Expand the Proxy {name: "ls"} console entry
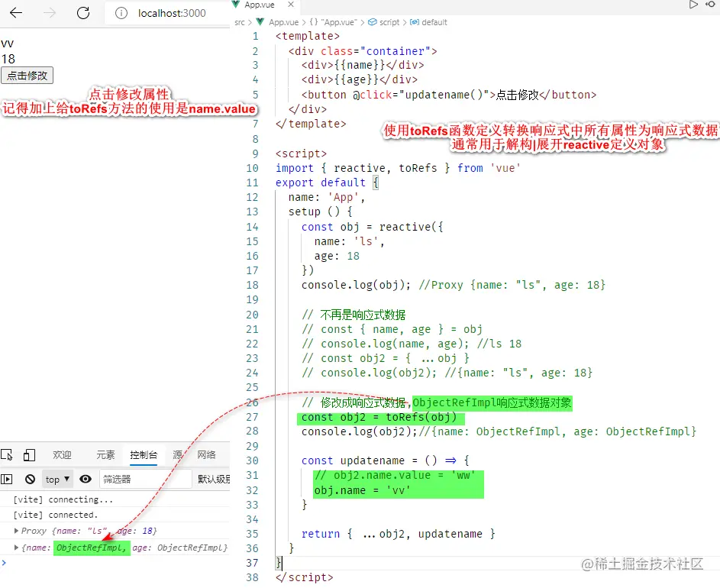The height and width of the screenshot is (588, 720). [17, 531]
